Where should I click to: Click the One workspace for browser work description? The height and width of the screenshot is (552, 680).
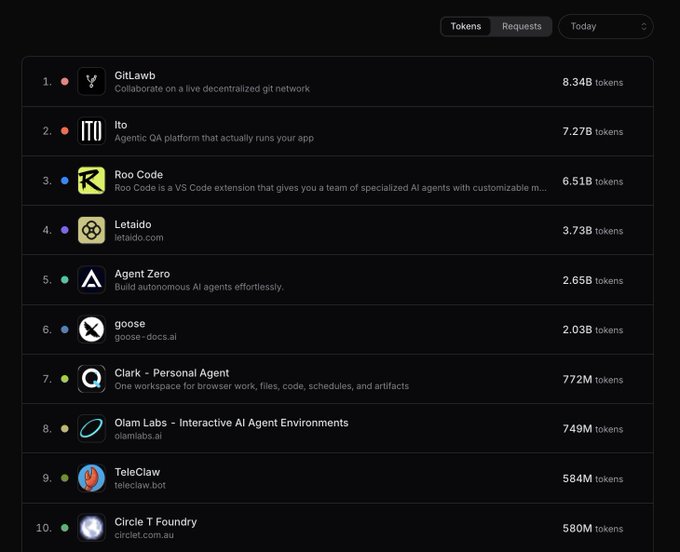pos(262,386)
